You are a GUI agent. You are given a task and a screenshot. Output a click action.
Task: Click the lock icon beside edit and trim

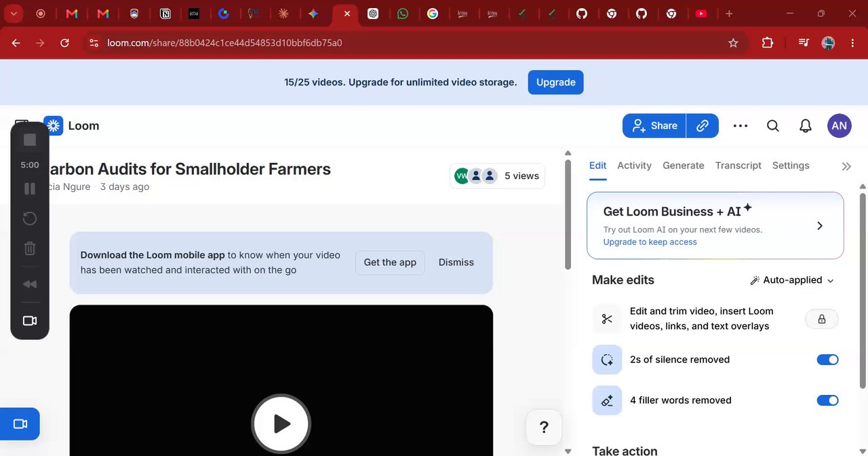[822, 319]
